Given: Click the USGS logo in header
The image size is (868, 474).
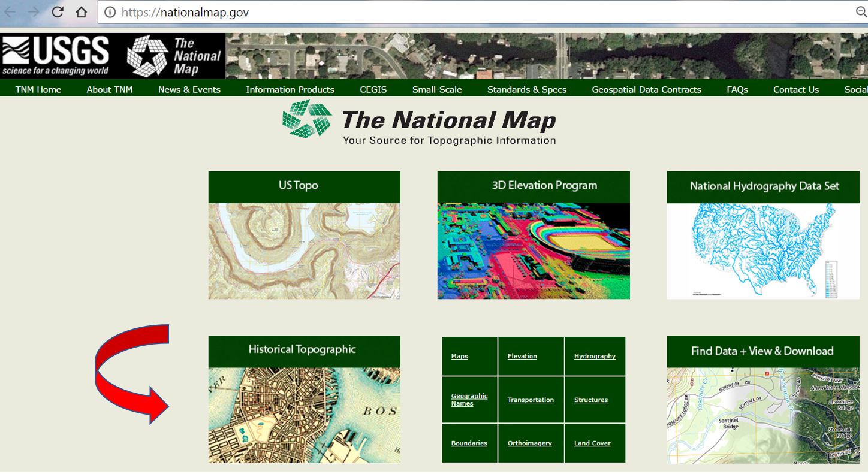Looking at the screenshot, I should pyautogui.click(x=56, y=56).
